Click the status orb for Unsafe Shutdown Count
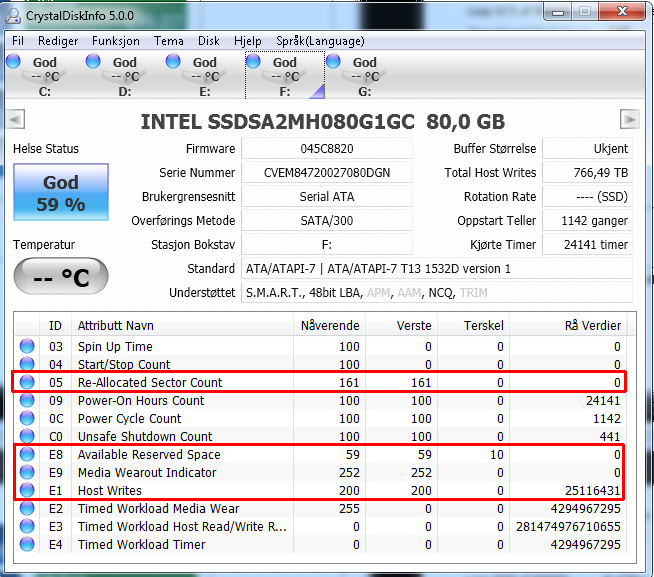The image size is (654, 577). point(27,436)
